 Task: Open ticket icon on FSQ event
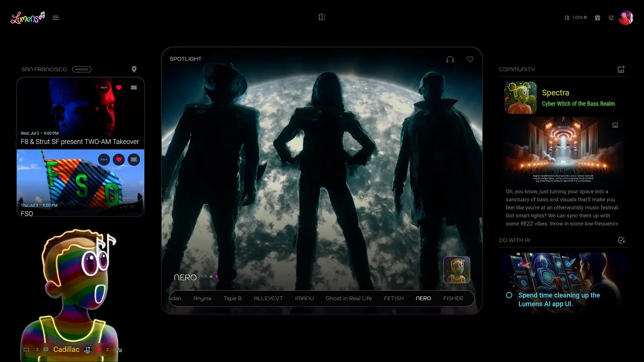coord(134,160)
